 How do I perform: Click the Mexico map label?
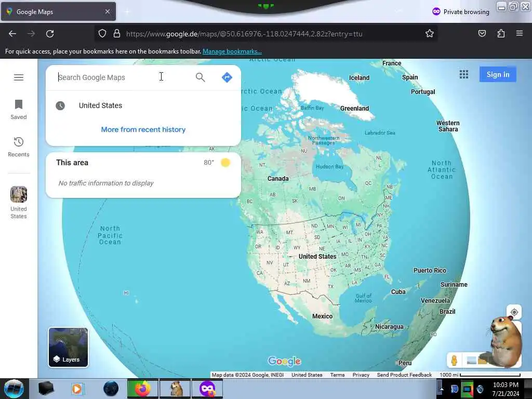point(322,316)
